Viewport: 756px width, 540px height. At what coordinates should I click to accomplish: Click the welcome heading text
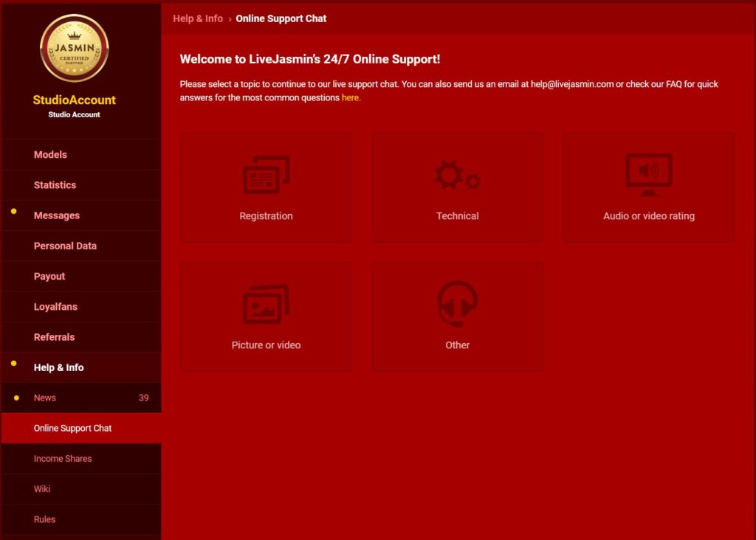coord(310,59)
